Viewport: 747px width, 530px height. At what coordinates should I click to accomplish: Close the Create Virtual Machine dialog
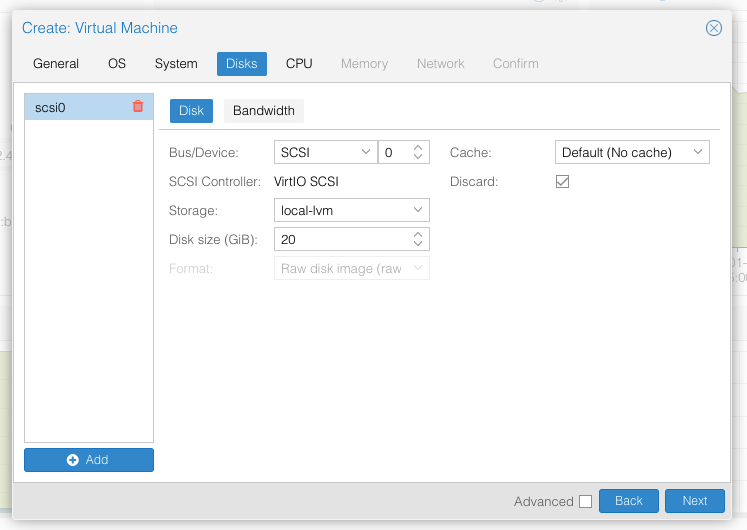(x=713, y=28)
